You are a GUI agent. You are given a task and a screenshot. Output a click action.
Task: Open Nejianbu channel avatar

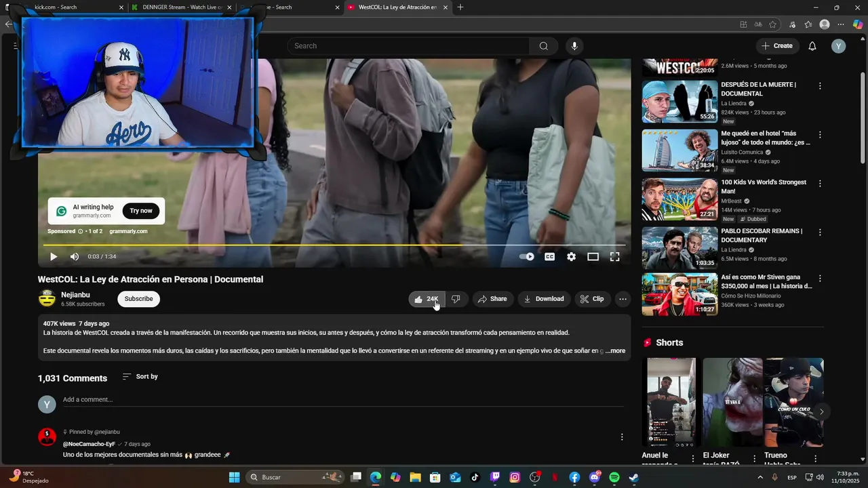[x=47, y=299]
